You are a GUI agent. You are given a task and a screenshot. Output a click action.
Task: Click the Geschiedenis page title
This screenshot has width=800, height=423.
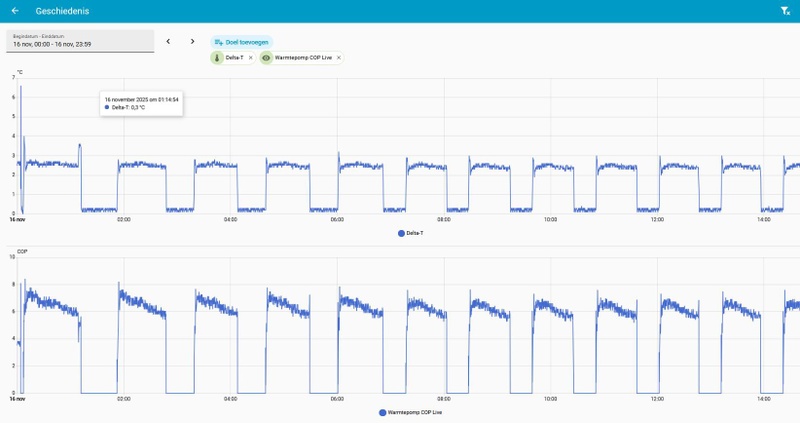pos(62,11)
